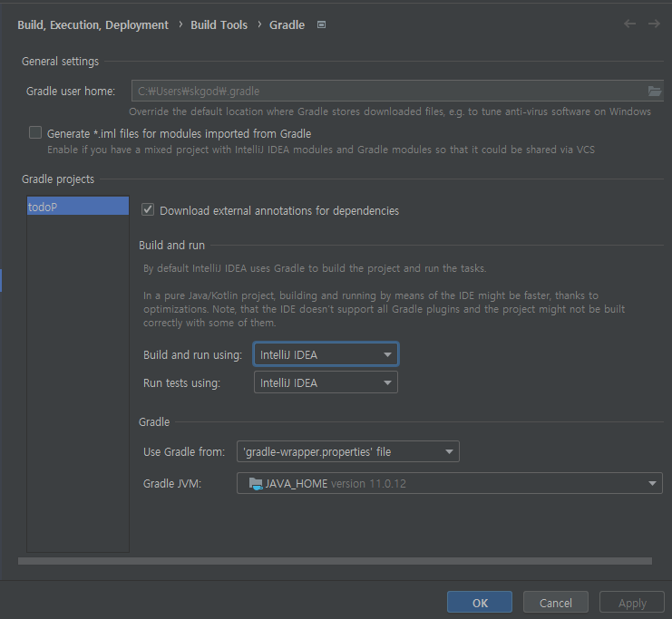This screenshot has width=672, height=619.
Task: Enable Generate *.iml files checkbox
Action: coord(35,133)
